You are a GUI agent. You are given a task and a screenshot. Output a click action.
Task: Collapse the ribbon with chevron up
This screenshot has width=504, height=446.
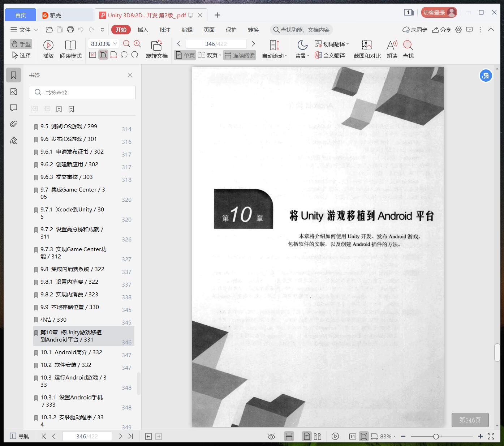click(x=491, y=30)
